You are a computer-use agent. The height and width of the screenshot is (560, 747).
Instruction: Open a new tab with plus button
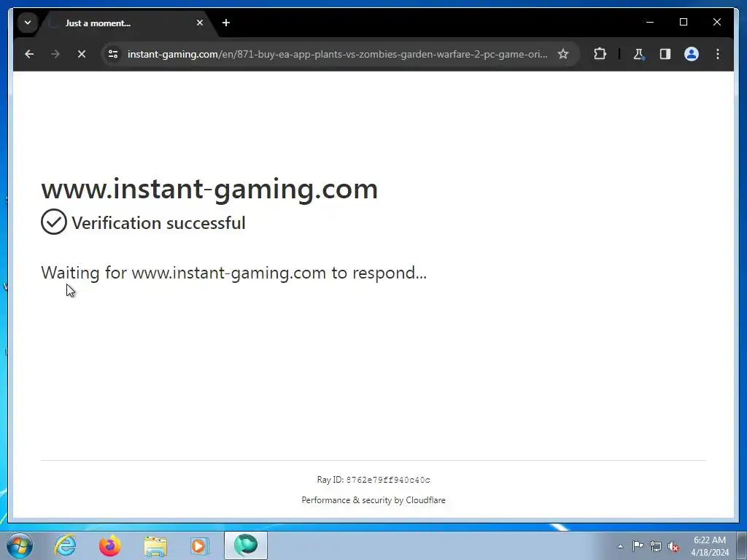tap(226, 23)
